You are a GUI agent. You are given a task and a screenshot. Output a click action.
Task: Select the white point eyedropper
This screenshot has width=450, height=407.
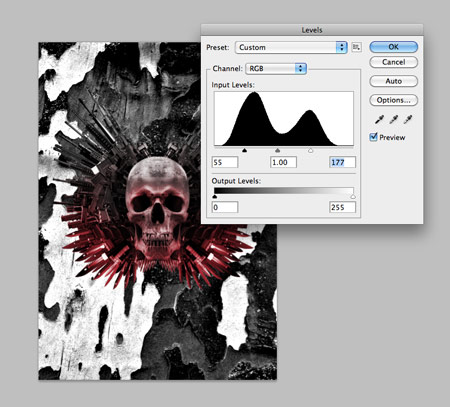(x=408, y=119)
